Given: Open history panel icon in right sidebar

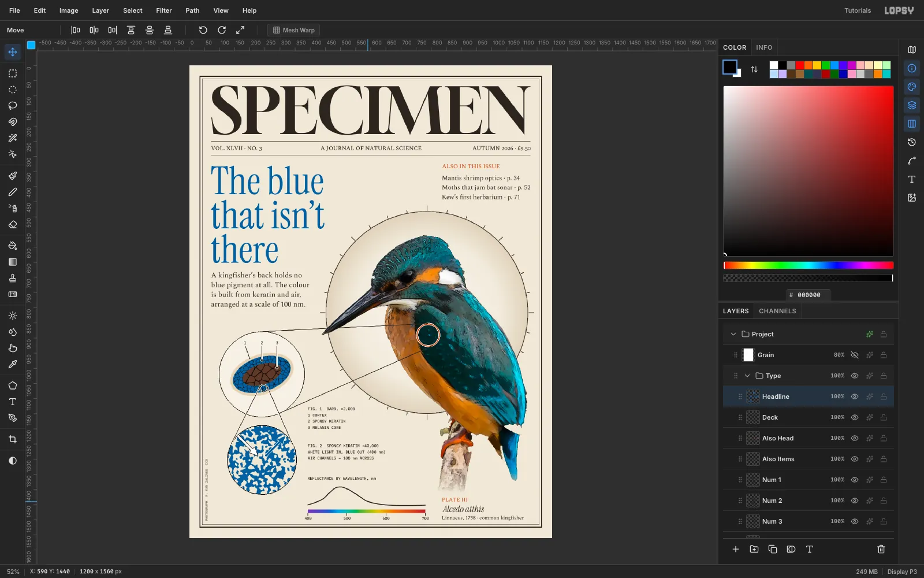Looking at the screenshot, I should (x=912, y=142).
